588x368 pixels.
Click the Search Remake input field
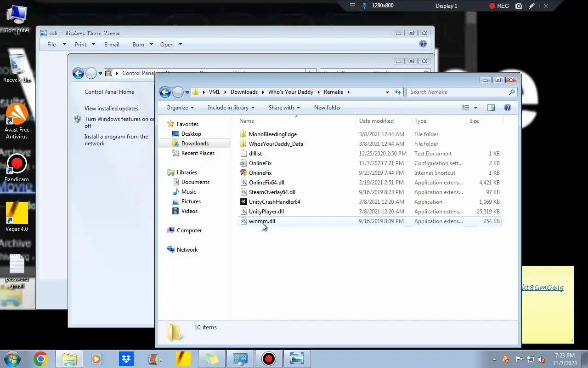[462, 92]
